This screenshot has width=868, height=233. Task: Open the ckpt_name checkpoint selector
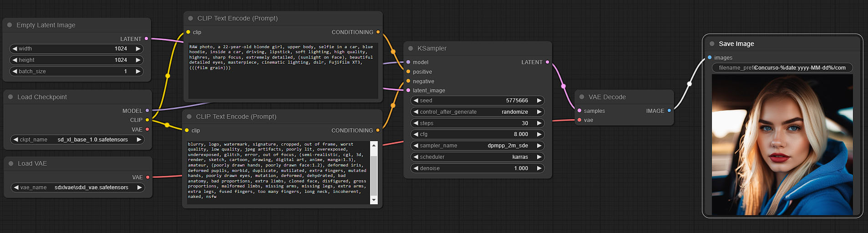pyautogui.click(x=76, y=140)
